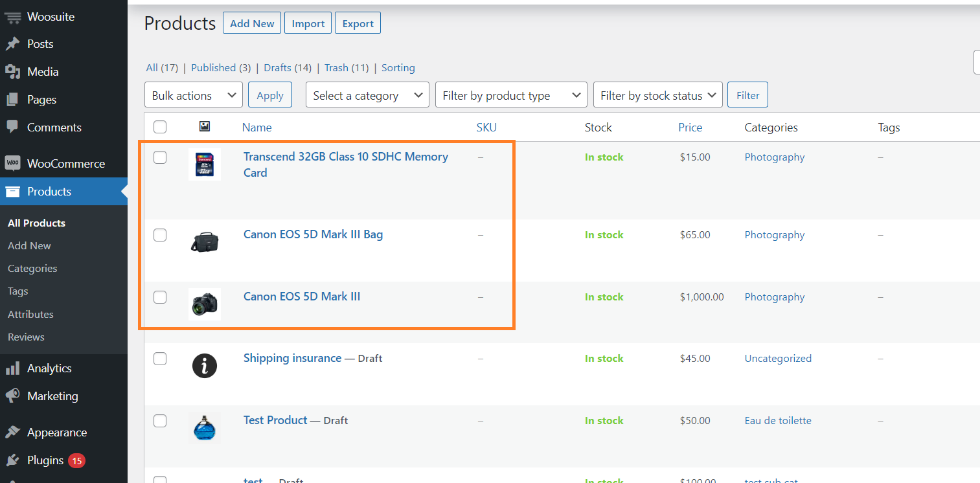Open Canon EOS 5D Mark III Bag product

[313, 234]
